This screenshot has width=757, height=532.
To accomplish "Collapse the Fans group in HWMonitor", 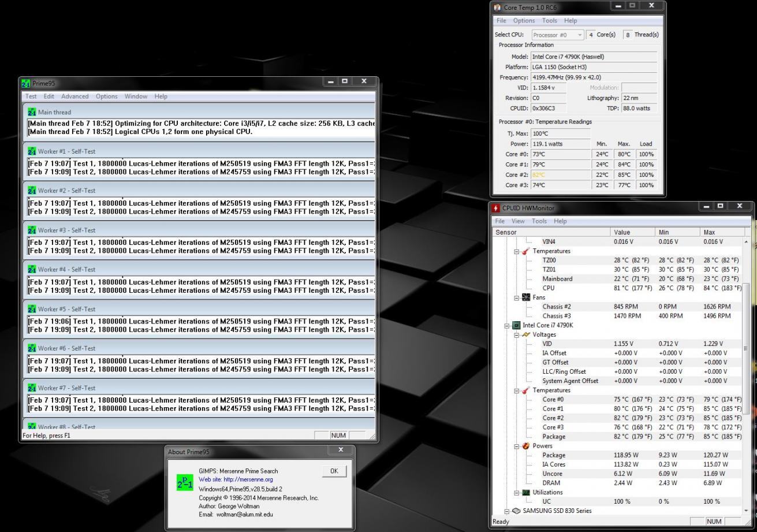I will [x=517, y=297].
